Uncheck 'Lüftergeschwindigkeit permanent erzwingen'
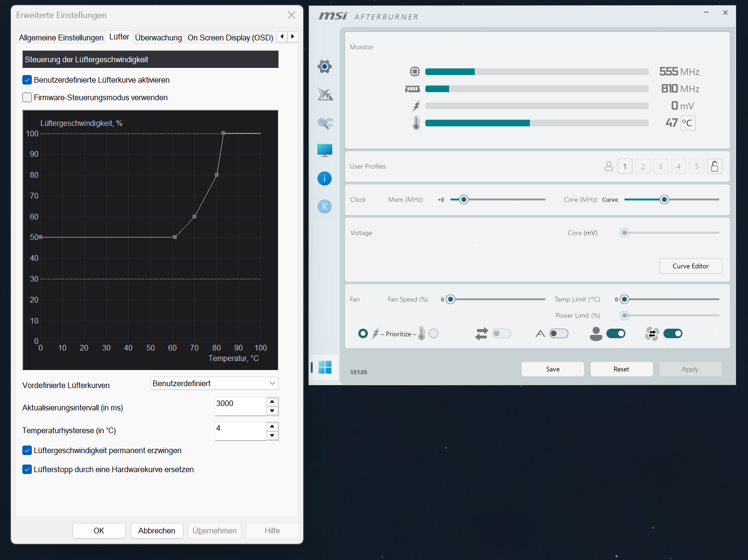This screenshot has height=560, width=748. tap(27, 450)
